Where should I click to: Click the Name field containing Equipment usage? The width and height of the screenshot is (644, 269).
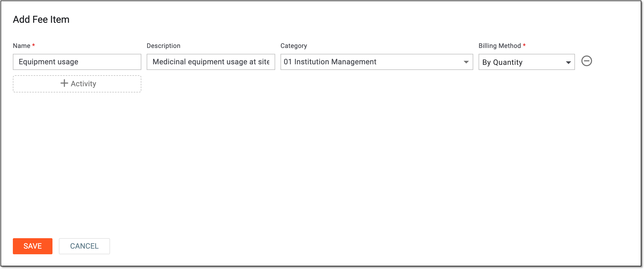coord(77,62)
